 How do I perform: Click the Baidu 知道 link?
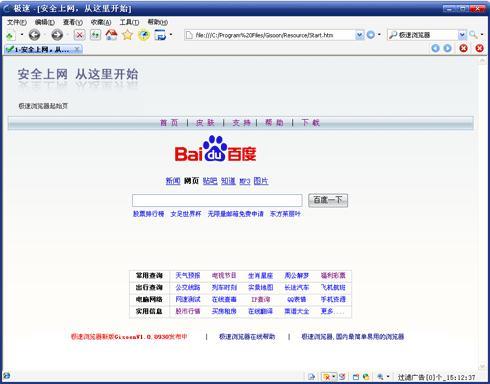(228, 181)
